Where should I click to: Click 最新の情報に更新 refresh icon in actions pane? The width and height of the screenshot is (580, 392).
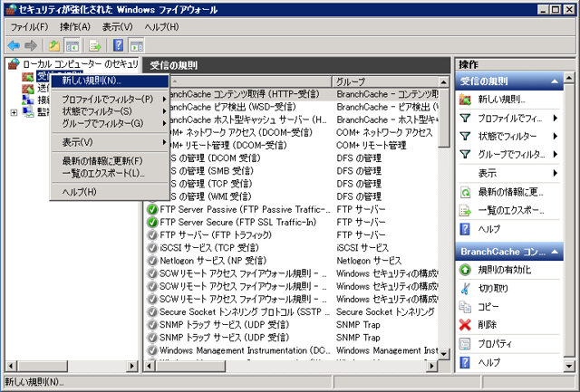click(x=465, y=192)
